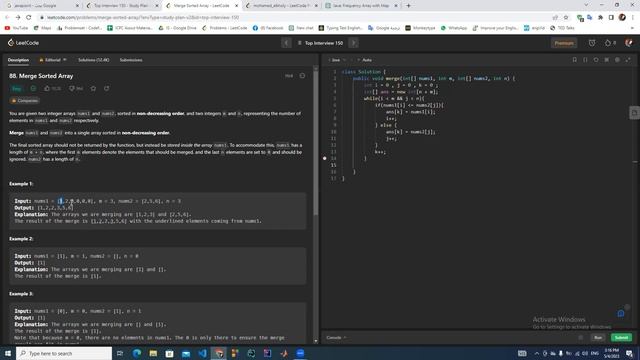The height and width of the screenshot is (360, 640).
Task: Open Visual Studio Code from taskbar
Action: (x=202, y=353)
